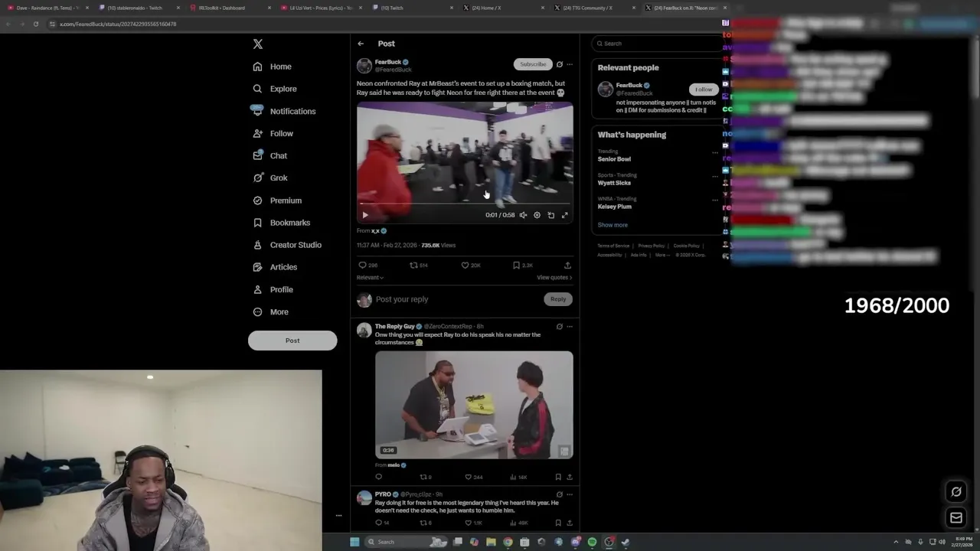Open Grok in the X sidebar
980x551 pixels.
tap(269, 178)
